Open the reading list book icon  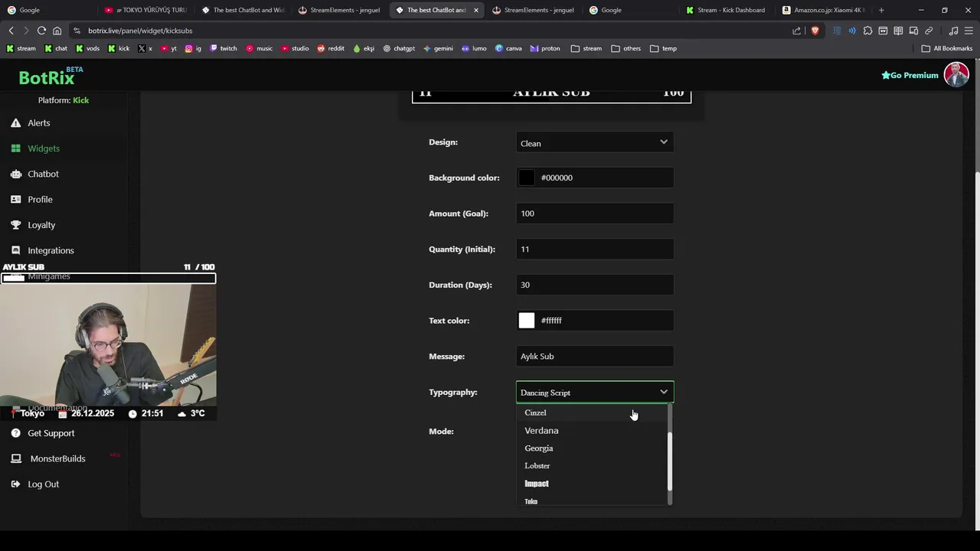(898, 31)
